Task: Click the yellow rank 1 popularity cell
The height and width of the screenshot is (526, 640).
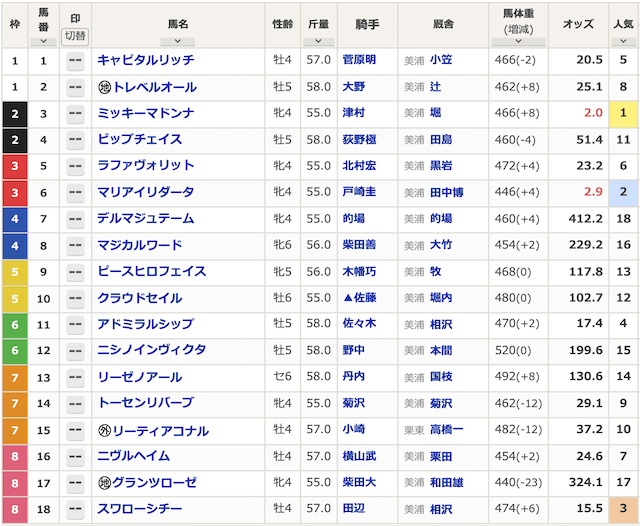Action: pyautogui.click(x=622, y=114)
